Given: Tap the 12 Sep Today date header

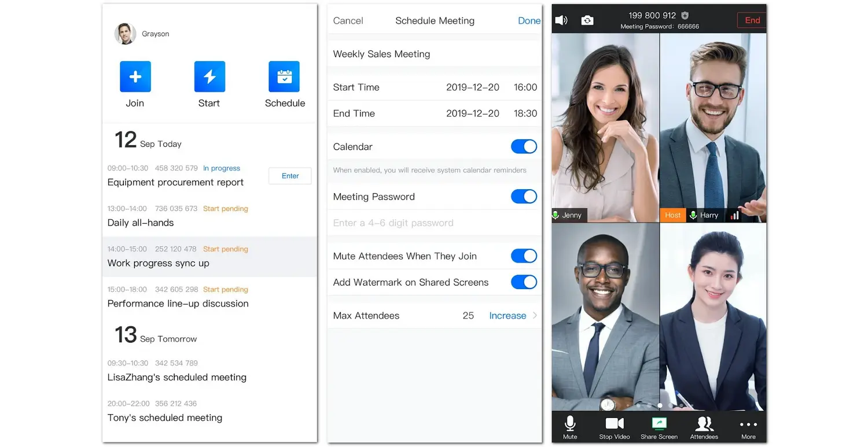Looking at the screenshot, I should 148,140.
